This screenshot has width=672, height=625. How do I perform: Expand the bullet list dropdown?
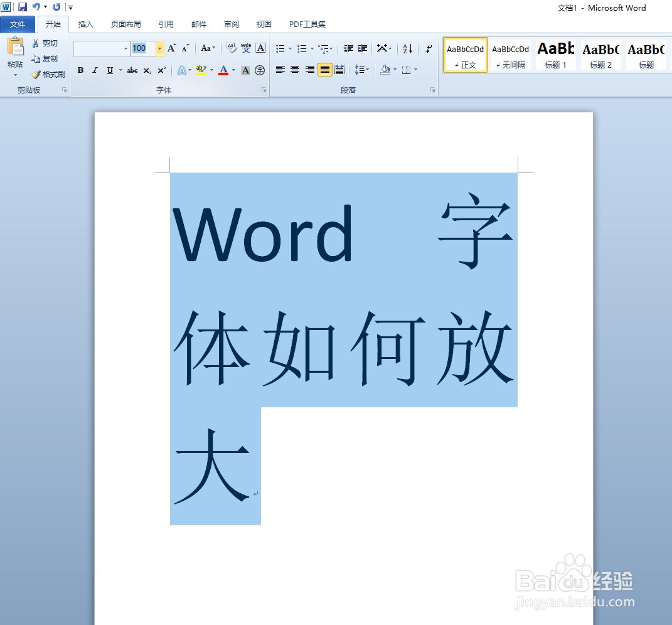290,49
